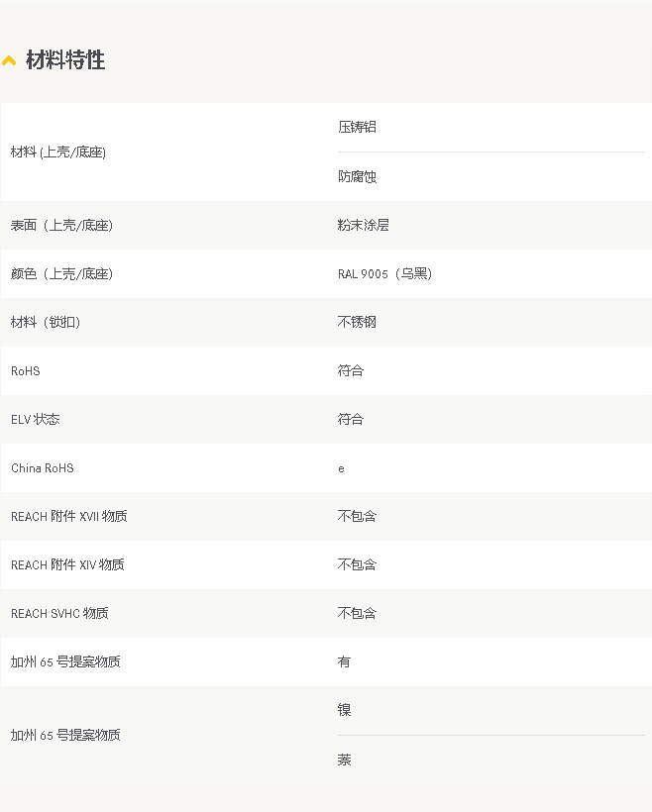
Task: Select the REACH SVHC 物质 label
Action: pos(59,613)
